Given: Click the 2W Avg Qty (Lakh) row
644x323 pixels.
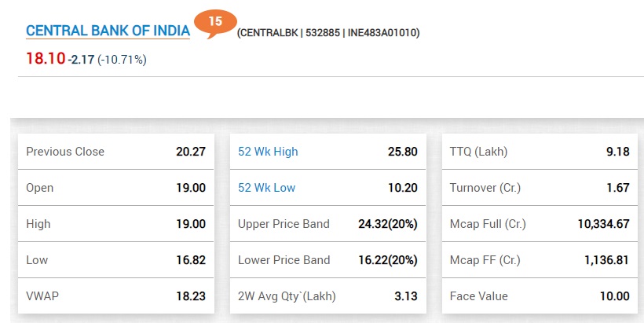Looking at the screenshot, I should [x=327, y=296].
